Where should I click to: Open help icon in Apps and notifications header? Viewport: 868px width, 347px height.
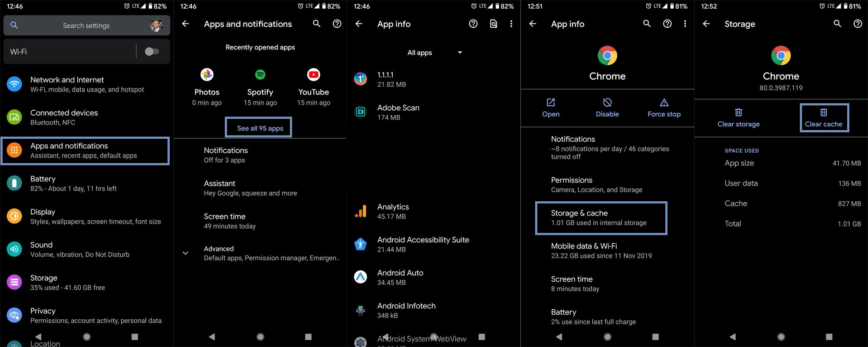tap(337, 24)
